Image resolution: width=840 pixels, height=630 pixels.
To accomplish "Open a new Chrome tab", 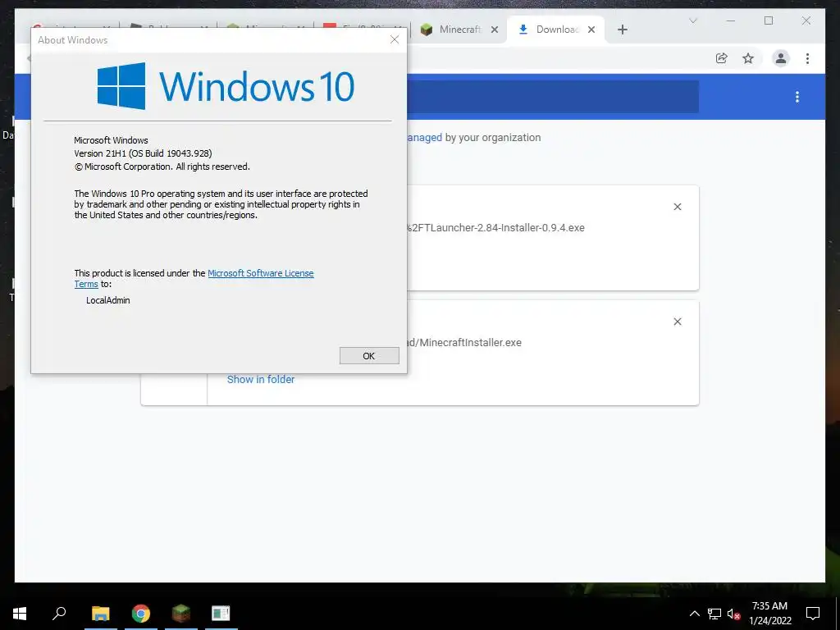I will 622,30.
